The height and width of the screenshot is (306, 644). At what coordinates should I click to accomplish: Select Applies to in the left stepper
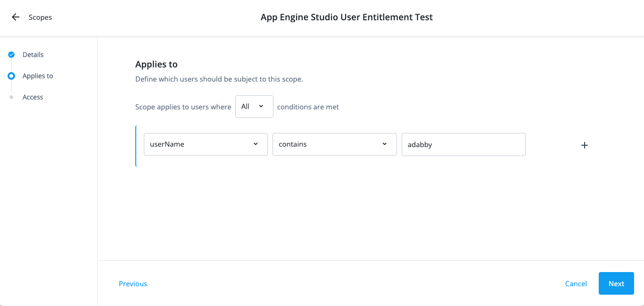pyautogui.click(x=38, y=75)
